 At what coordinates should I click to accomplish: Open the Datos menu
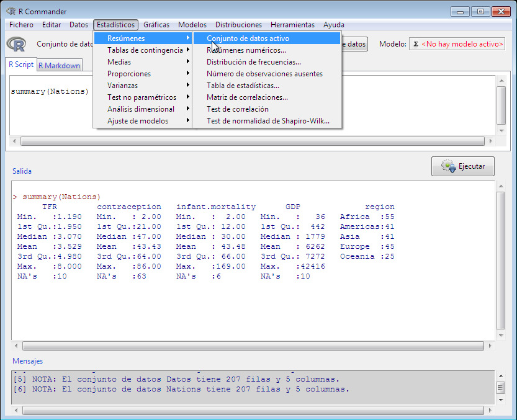coord(79,25)
